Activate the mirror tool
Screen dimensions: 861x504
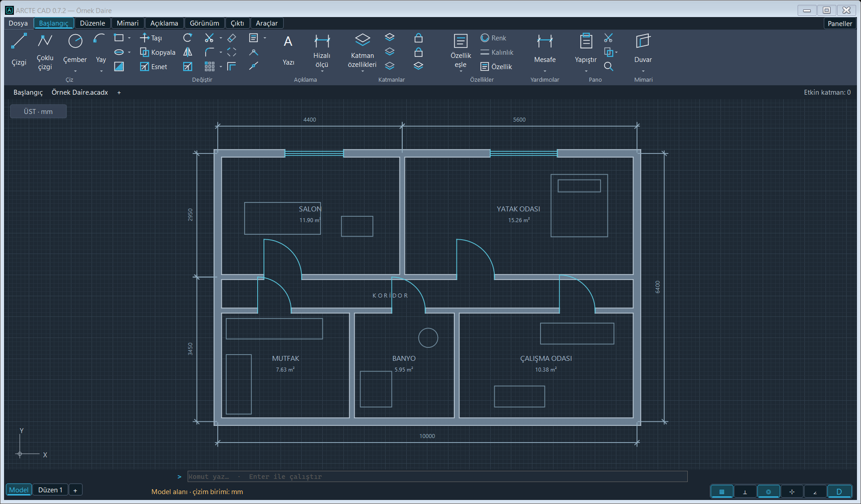[188, 52]
